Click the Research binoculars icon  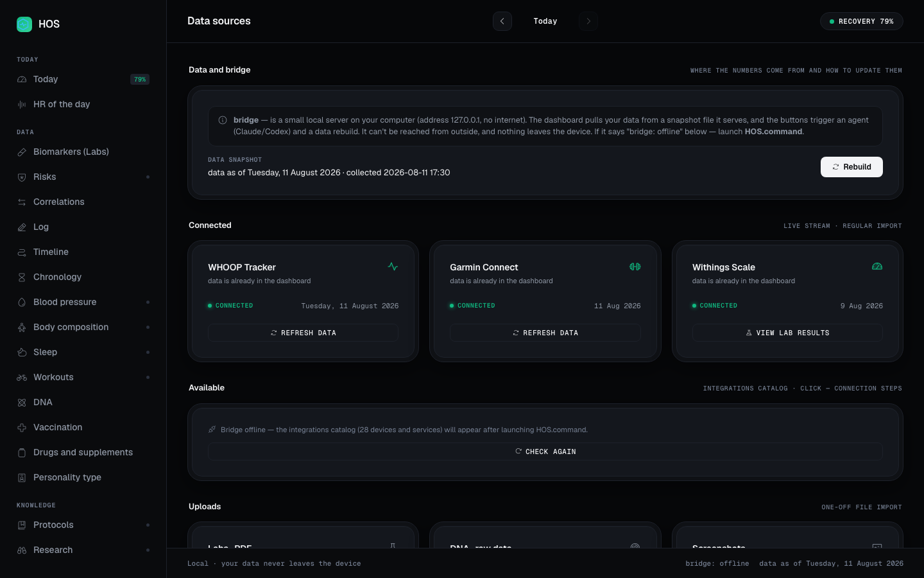click(x=22, y=550)
